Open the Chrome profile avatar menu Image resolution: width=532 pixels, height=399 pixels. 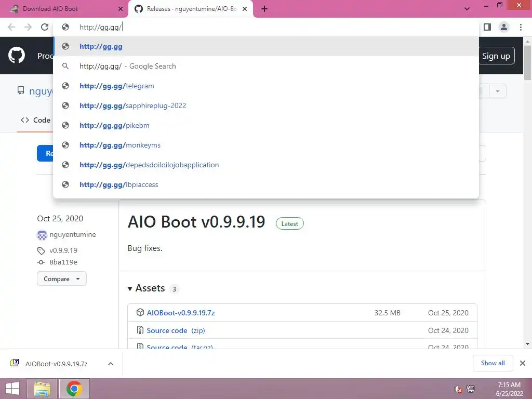click(x=504, y=27)
